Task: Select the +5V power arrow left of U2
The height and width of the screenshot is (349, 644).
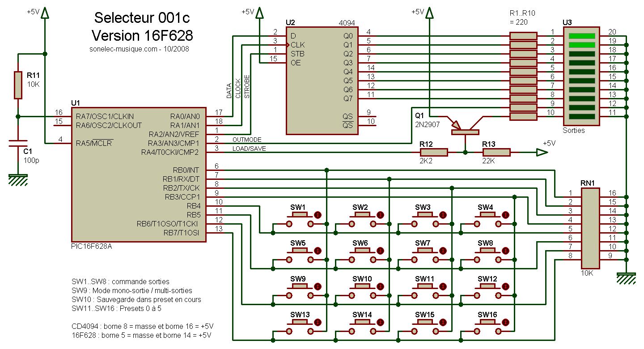Action: tap(259, 13)
